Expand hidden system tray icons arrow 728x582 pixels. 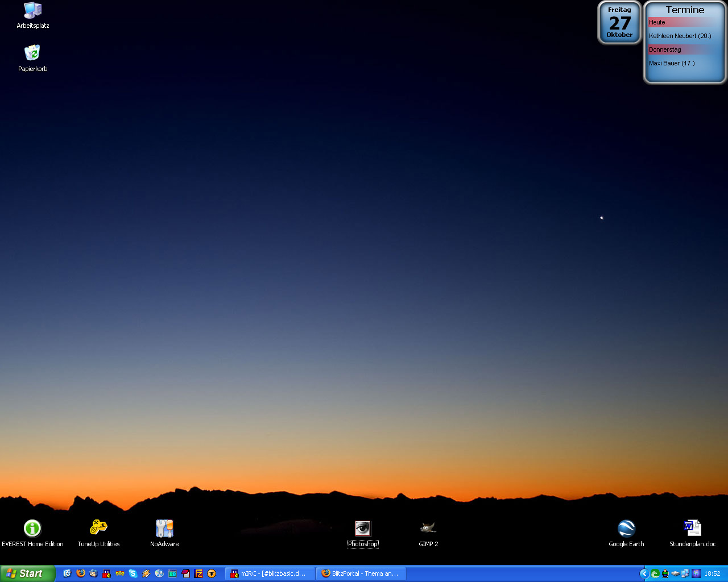coord(644,574)
